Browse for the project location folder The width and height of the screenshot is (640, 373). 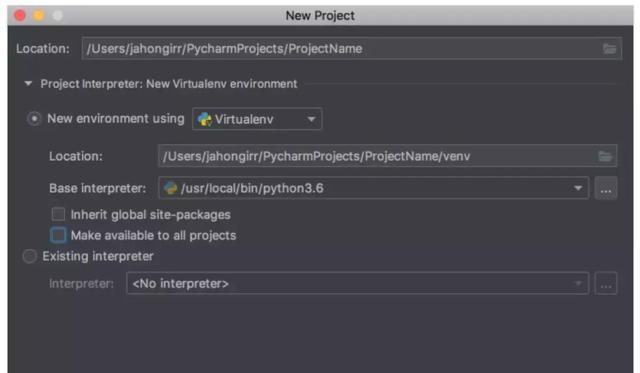610,49
